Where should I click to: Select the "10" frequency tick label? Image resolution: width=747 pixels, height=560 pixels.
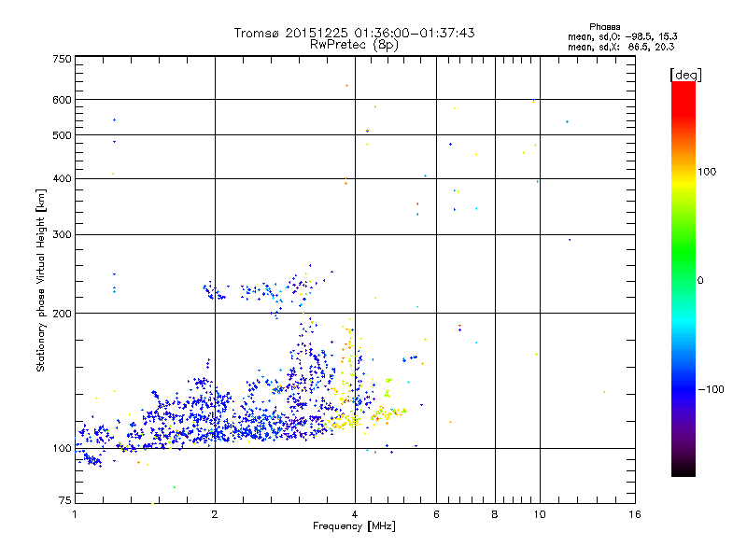tap(540, 514)
